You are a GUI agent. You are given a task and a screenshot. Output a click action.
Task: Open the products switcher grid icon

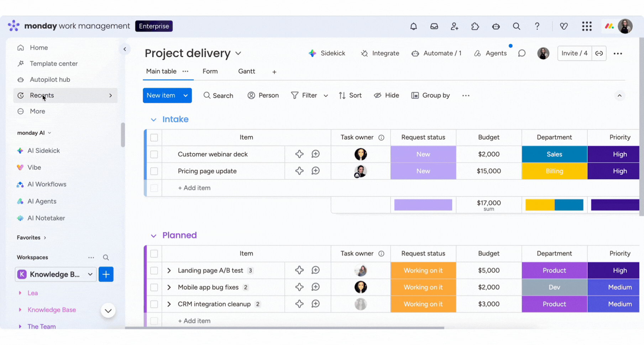point(587,26)
